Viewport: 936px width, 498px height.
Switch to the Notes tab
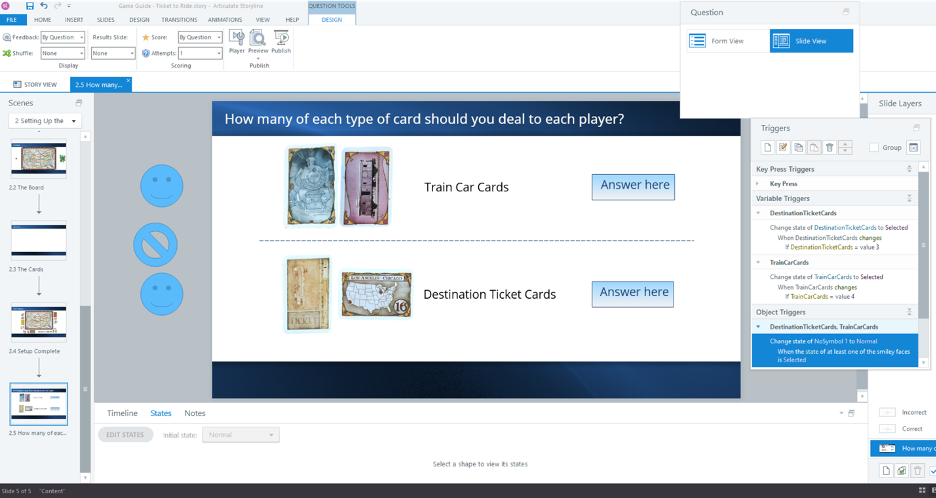(195, 413)
